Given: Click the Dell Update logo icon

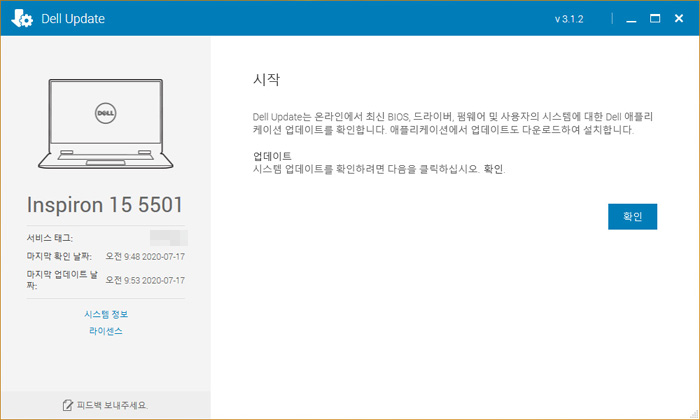Looking at the screenshot, I should coord(22,18).
